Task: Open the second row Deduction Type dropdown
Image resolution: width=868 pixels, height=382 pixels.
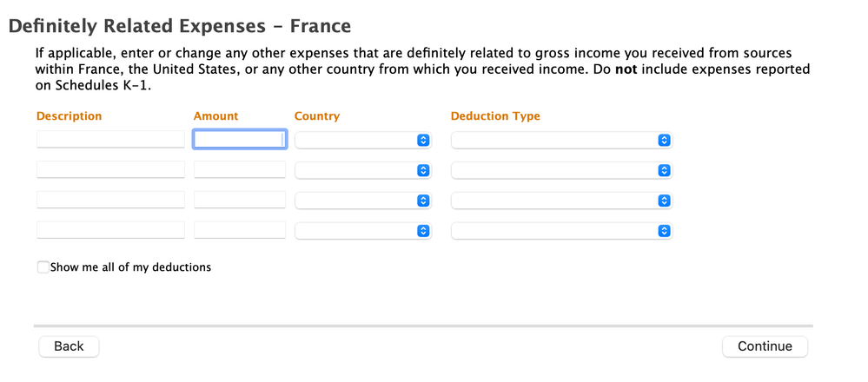Action: click(561, 170)
